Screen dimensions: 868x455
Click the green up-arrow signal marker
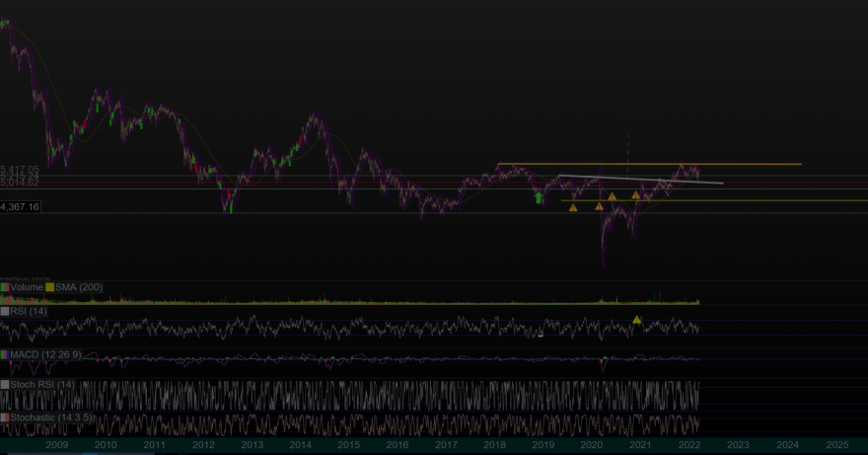539,197
